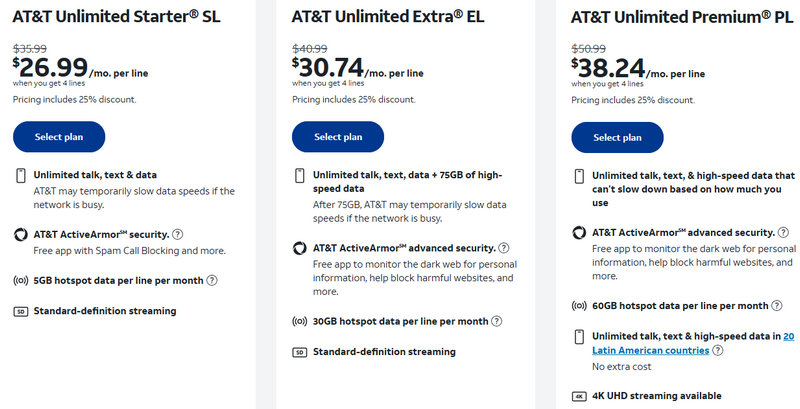
Task: Click hotspot signal icon in Extra plan
Action: (x=298, y=321)
